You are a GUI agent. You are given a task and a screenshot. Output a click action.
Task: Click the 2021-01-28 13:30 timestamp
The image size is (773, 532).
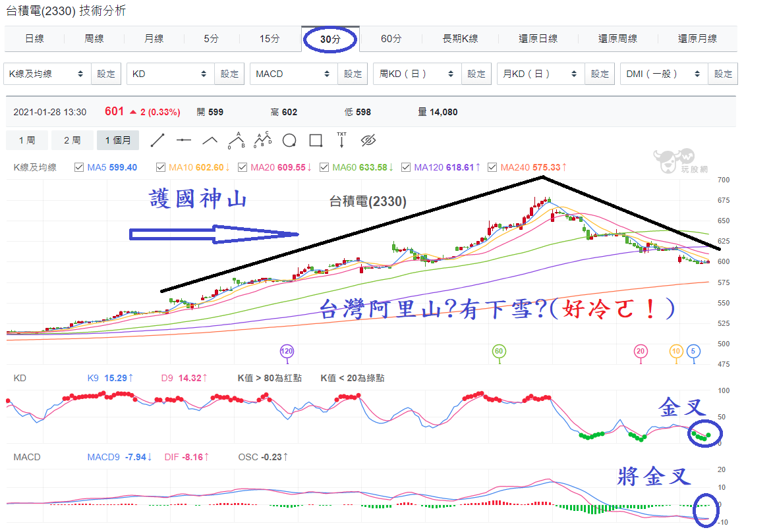tap(50, 113)
